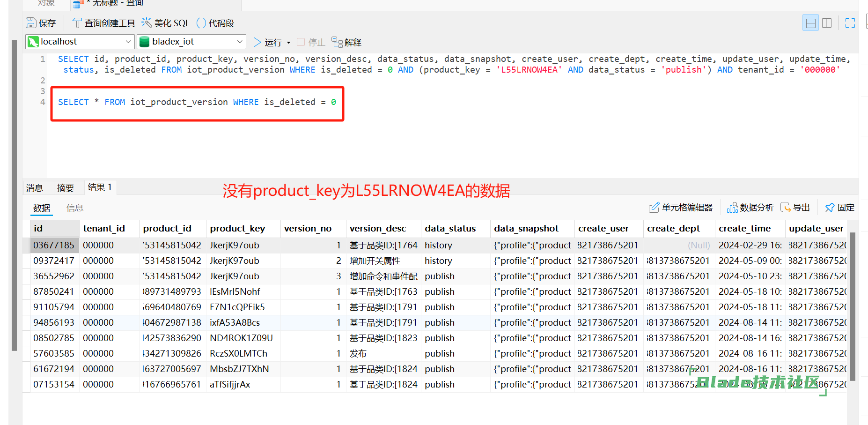Select the 信息 sub-tab

click(x=75, y=208)
